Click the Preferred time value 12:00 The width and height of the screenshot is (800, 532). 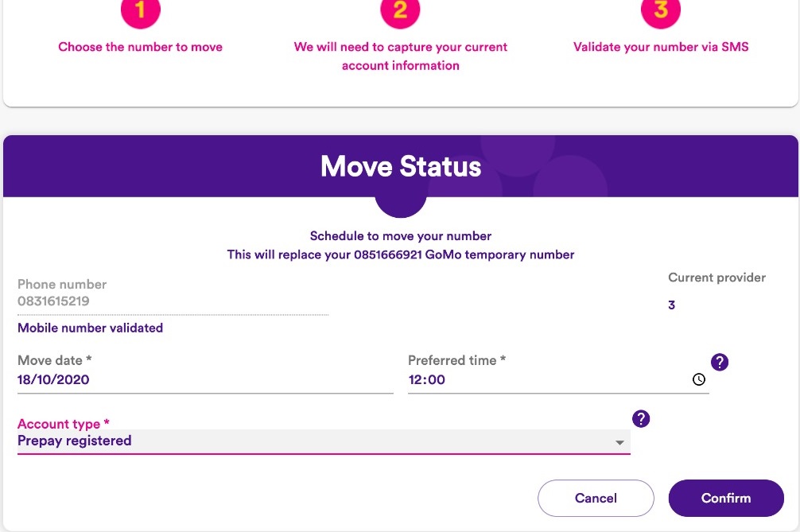click(x=427, y=379)
